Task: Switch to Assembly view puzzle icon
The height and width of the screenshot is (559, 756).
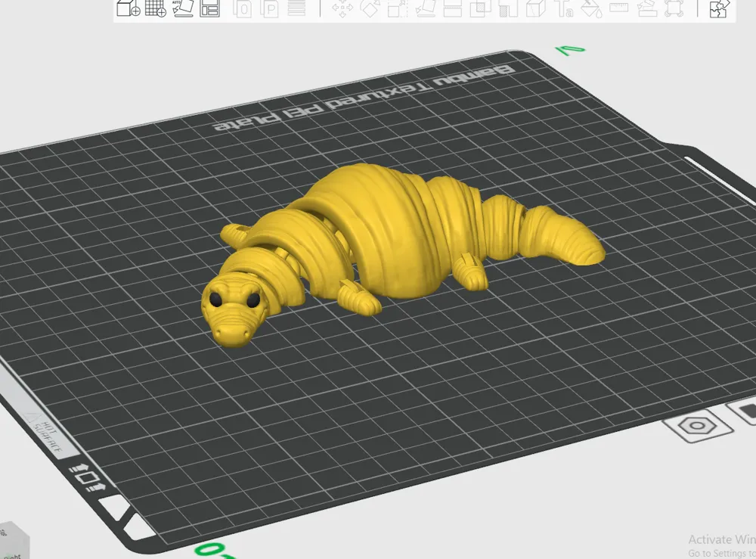Action: tap(718, 8)
